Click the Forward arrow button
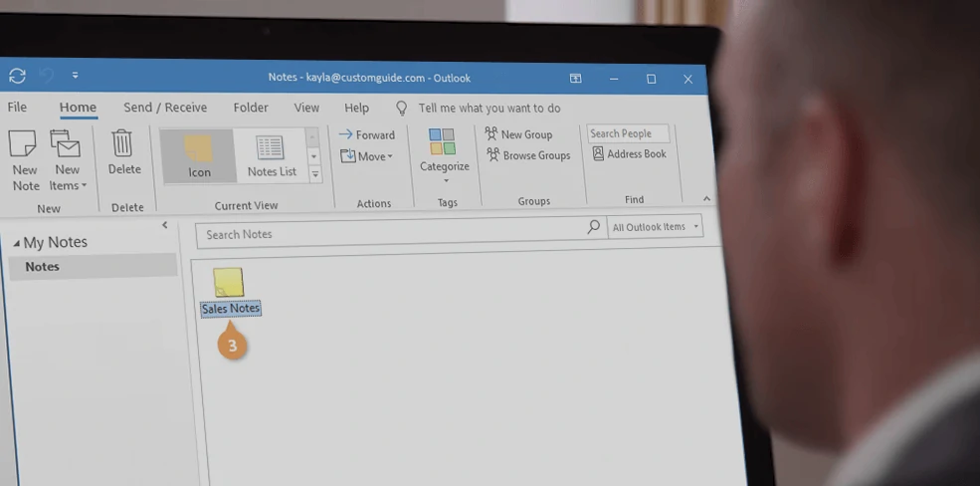 [367, 135]
